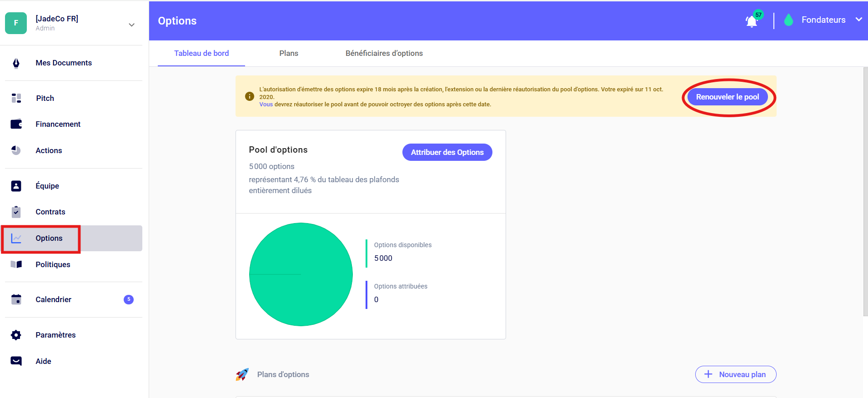Open the Fondateurs user menu chevron
The image size is (868, 398).
point(858,20)
